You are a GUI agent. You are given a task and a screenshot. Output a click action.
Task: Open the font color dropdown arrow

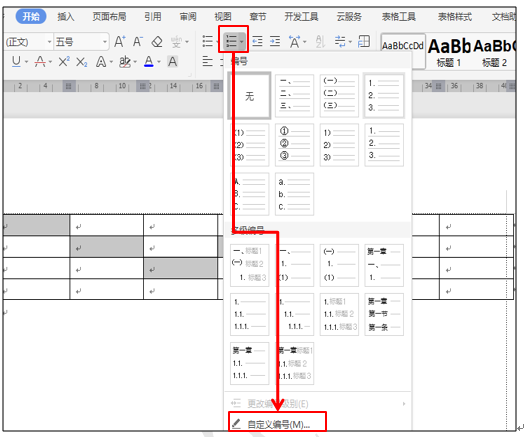pyautogui.click(x=159, y=62)
